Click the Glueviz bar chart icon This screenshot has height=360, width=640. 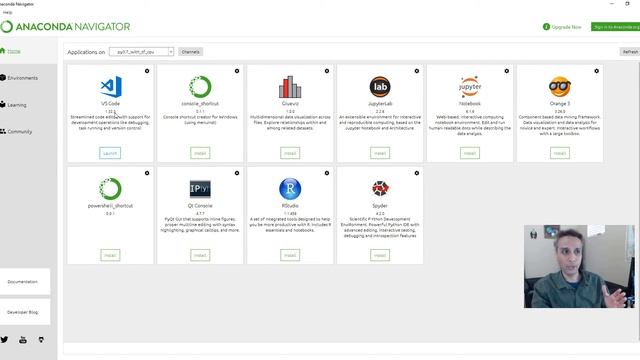[290, 87]
